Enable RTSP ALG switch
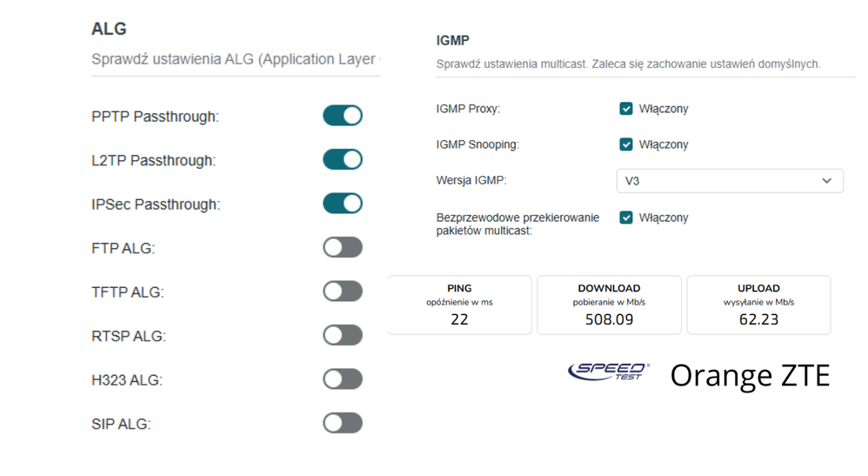This screenshot has height=476, width=868. (x=342, y=336)
